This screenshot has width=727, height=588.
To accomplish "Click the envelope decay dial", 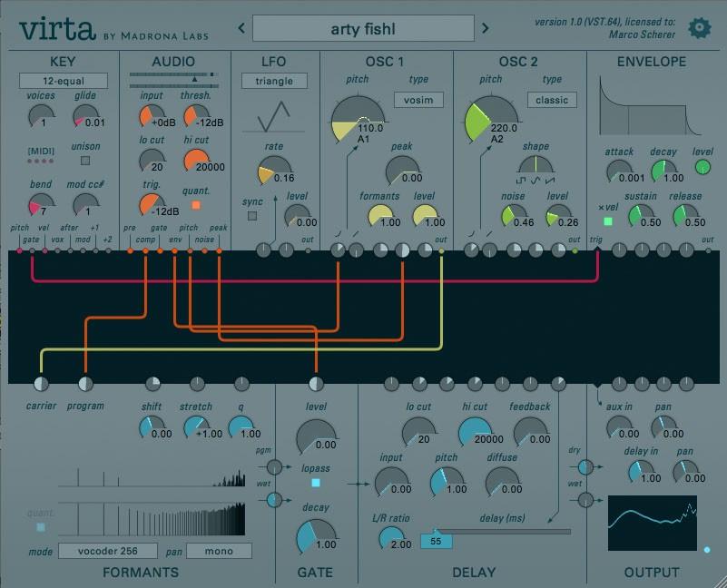I will coord(664,172).
